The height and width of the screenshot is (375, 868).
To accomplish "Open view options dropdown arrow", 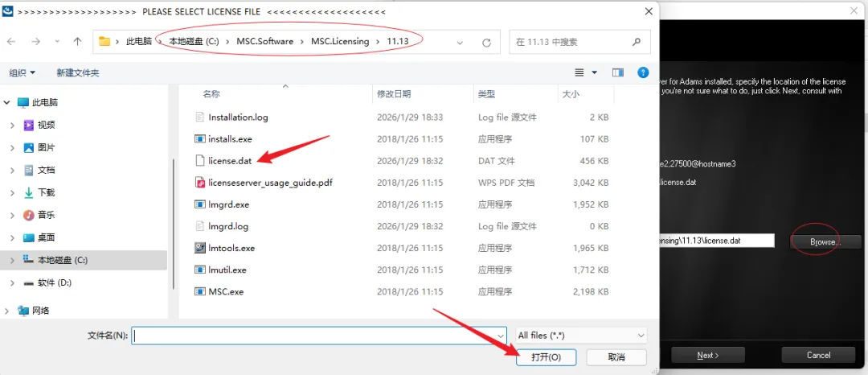I will (x=595, y=72).
